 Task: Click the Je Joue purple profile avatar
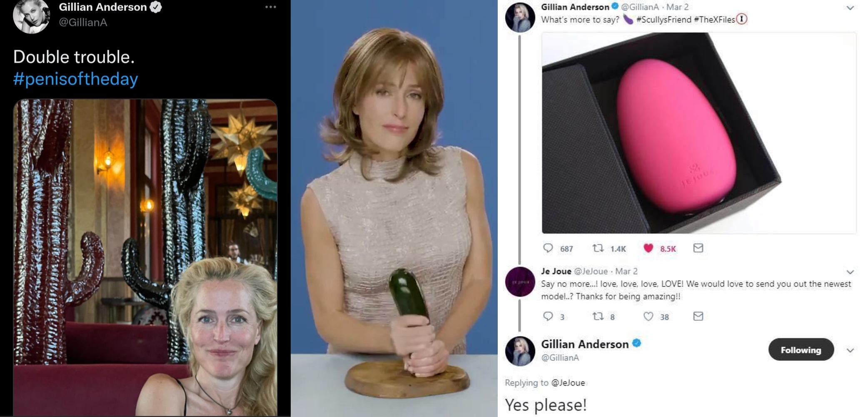pyautogui.click(x=520, y=282)
